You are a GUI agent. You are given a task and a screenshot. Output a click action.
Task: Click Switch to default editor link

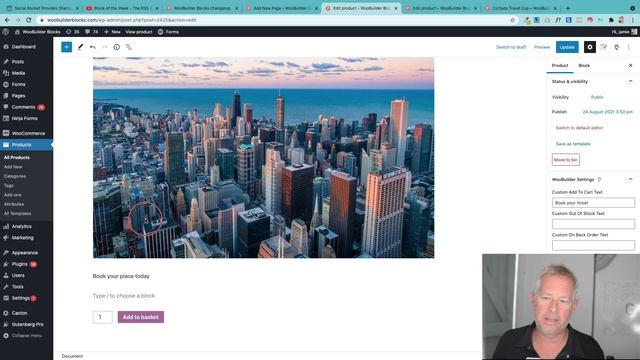click(579, 128)
